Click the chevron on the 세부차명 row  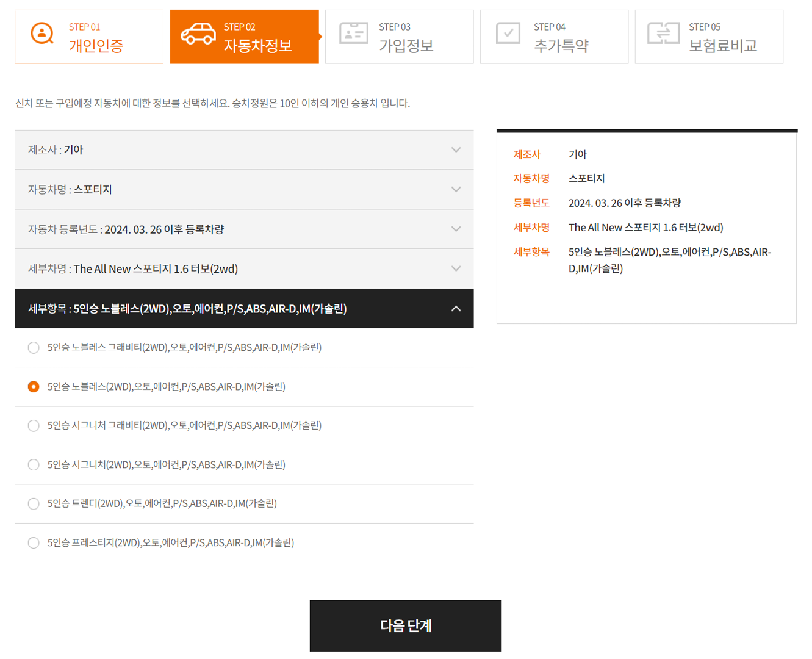456,268
